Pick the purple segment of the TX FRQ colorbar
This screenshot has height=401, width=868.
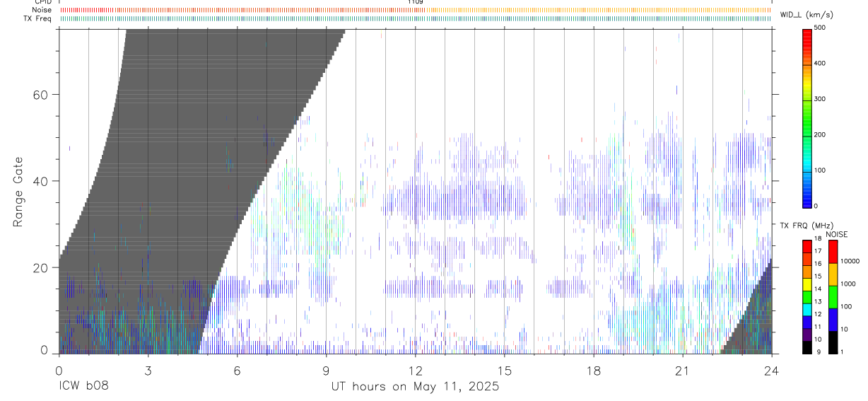click(807, 335)
